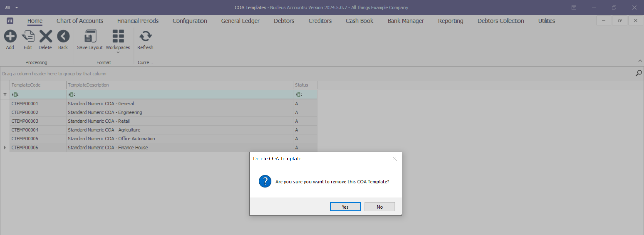Refresh the template list
Viewport: 644px width, 235px height.
coord(145,36)
